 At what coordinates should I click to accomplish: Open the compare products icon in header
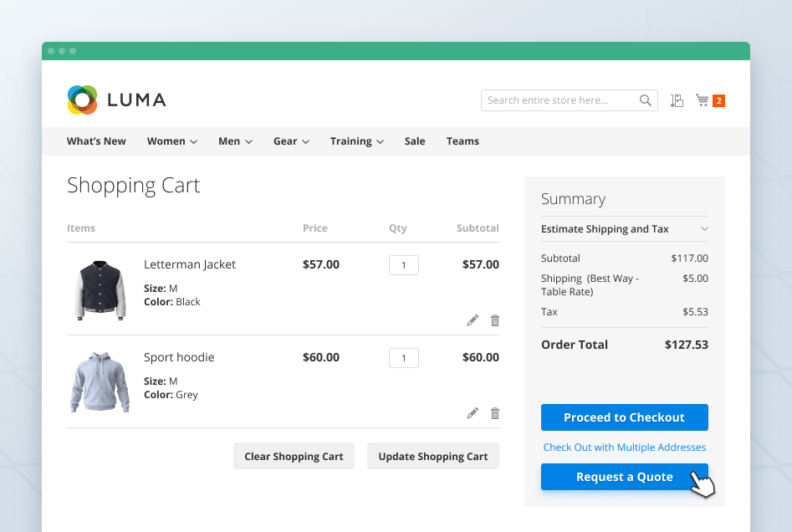(677, 100)
